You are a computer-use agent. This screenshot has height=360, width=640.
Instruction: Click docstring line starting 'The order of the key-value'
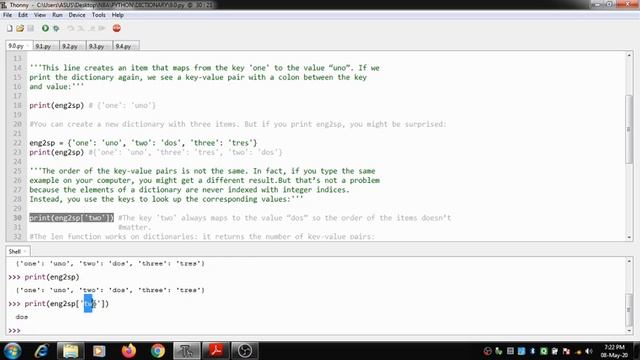tap(202, 171)
